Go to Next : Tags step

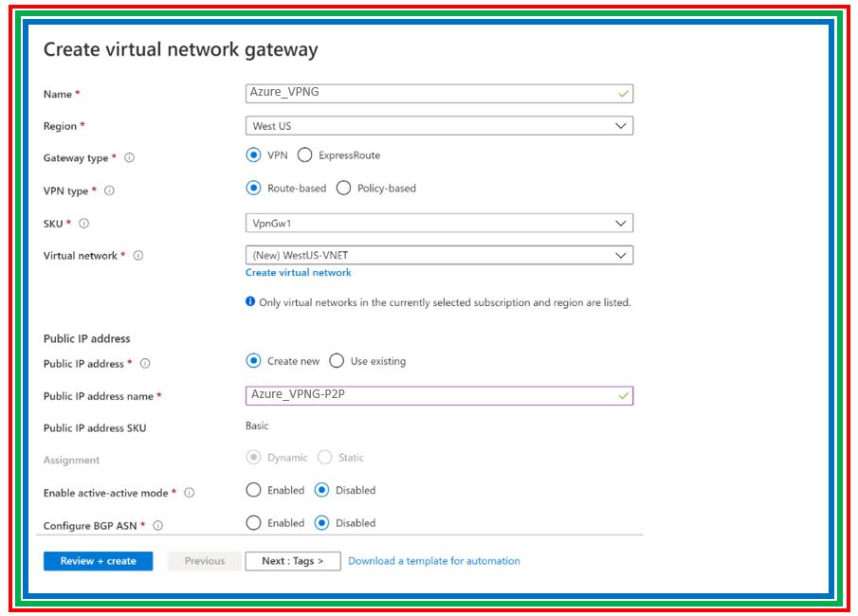coord(291,561)
